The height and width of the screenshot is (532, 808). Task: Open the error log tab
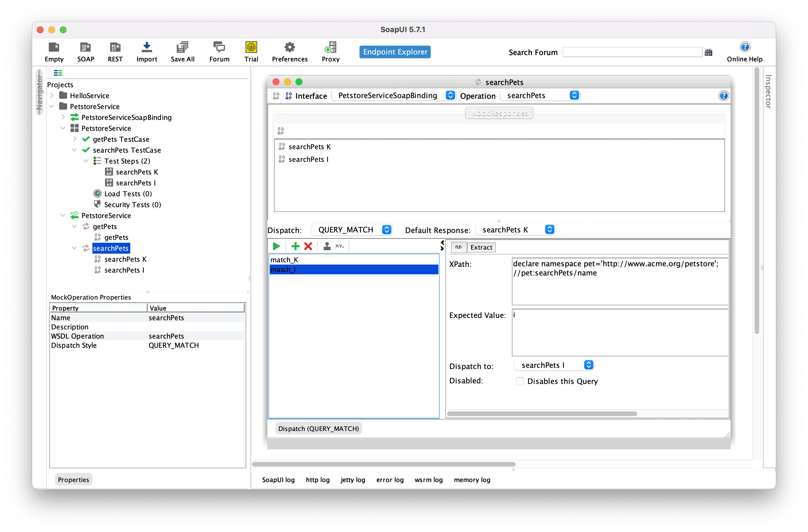coord(390,480)
